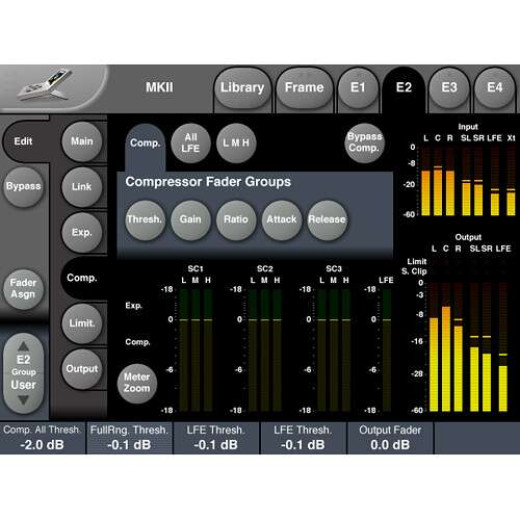Click the Compressor Fader Groups heading
Viewport: 520px width, 520px height.
point(208,182)
